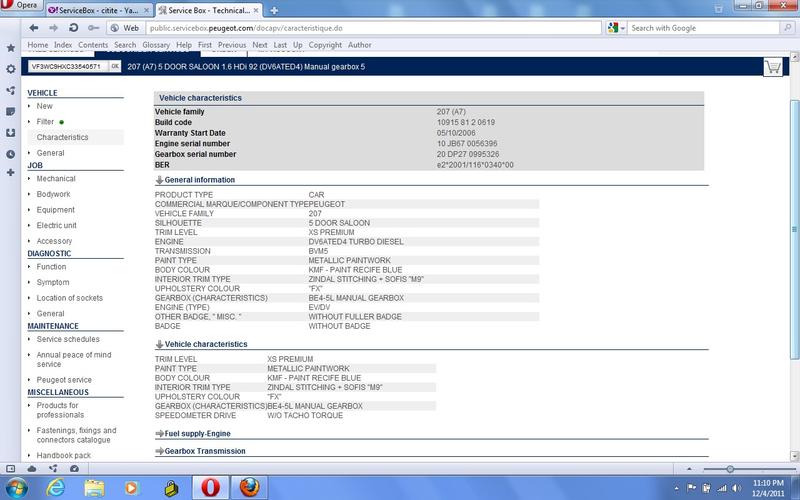Open the password wand key icon

point(93,28)
